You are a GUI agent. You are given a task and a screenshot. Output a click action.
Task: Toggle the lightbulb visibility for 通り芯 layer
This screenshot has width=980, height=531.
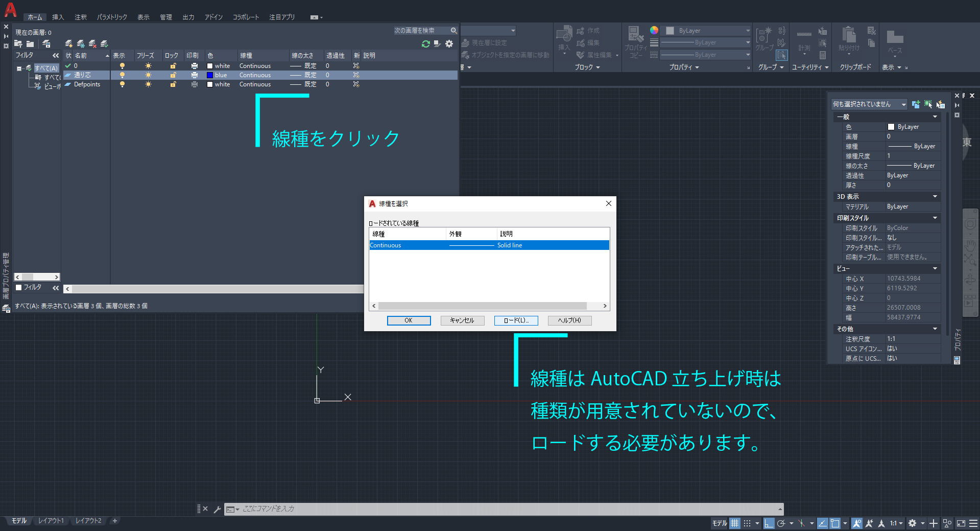tap(122, 75)
